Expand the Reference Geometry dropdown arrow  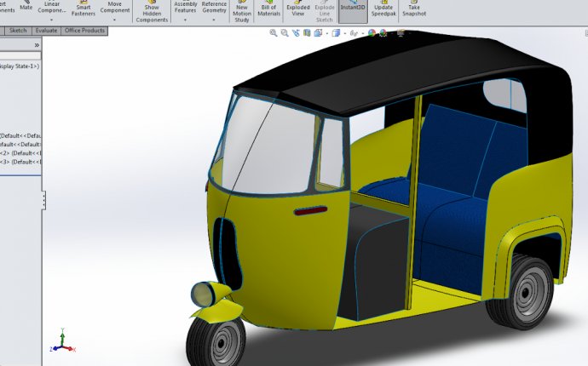(214, 20)
